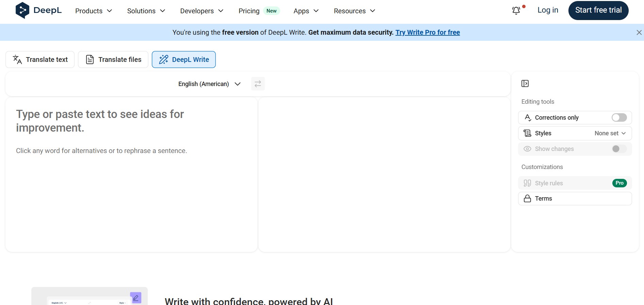
Task: Open the English (American) language selector
Action: pyautogui.click(x=209, y=84)
